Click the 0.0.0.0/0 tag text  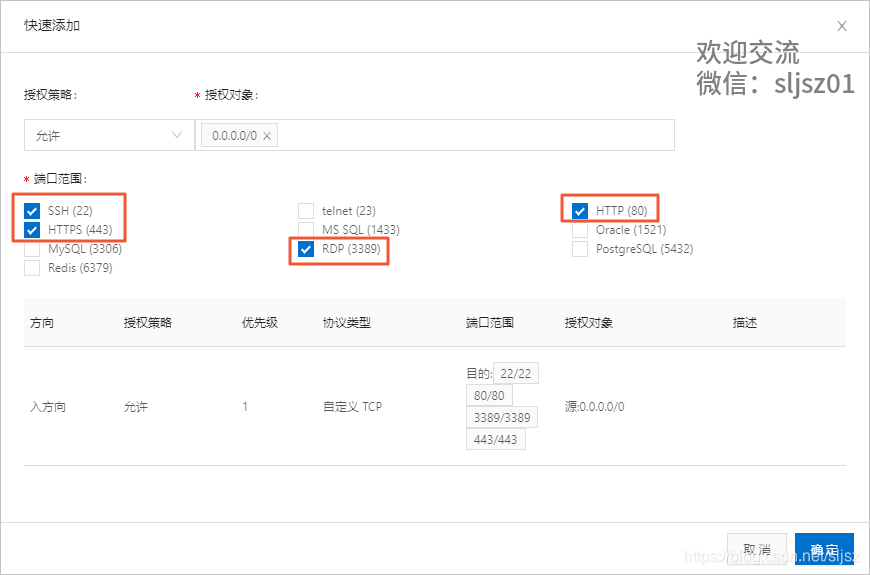(234, 136)
